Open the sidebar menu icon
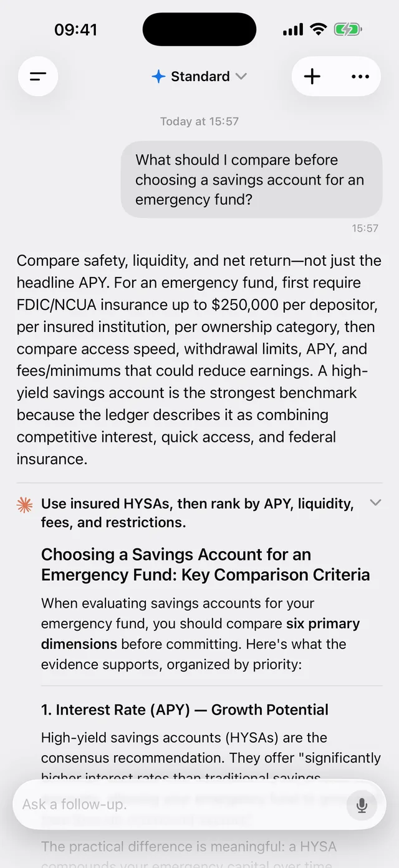Image resolution: width=399 pixels, height=868 pixels. point(38,77)
